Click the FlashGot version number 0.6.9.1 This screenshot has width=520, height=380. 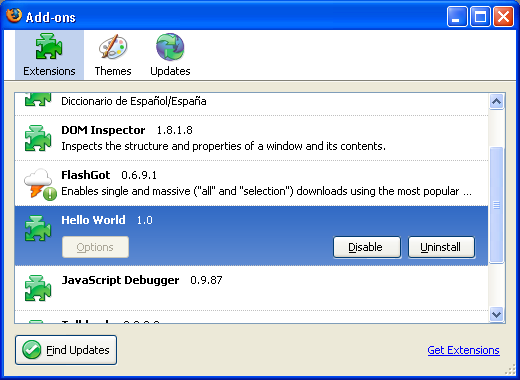coord(139,175)
